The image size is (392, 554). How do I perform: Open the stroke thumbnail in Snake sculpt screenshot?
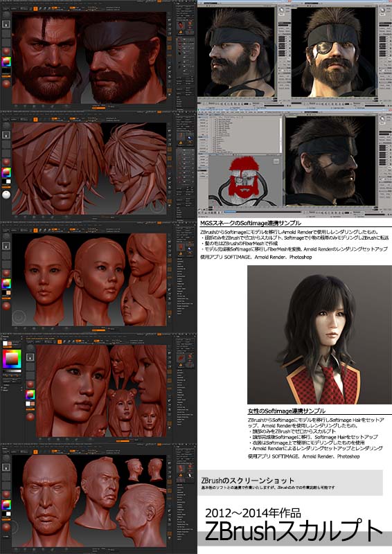(x=6, y=24)
